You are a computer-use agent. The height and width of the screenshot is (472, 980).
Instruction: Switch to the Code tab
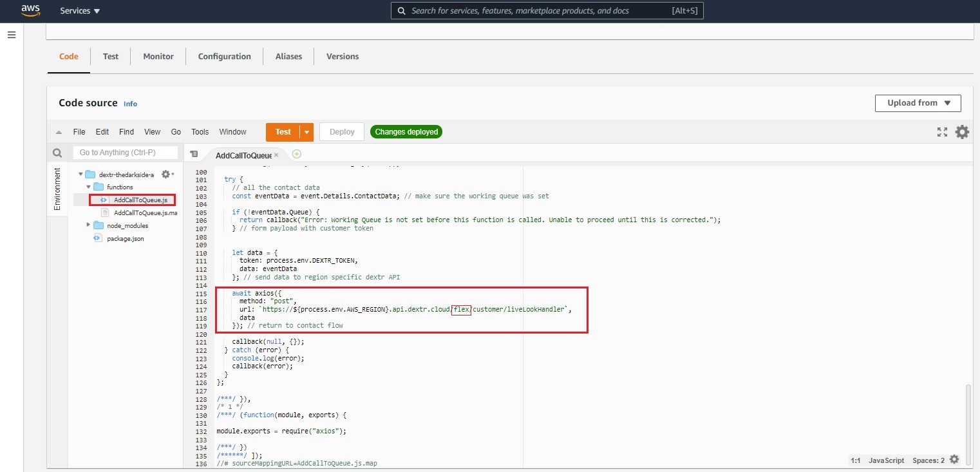(x=69, y=57)
